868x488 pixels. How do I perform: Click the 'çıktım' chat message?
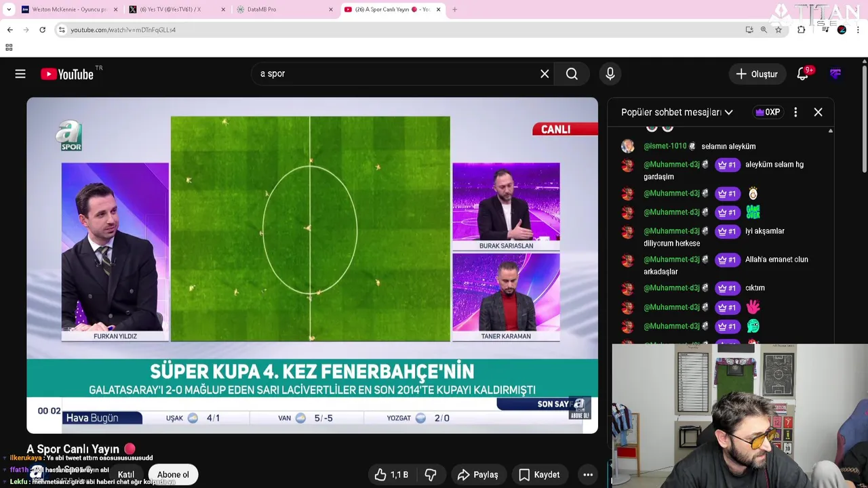(x=755, y=288)
